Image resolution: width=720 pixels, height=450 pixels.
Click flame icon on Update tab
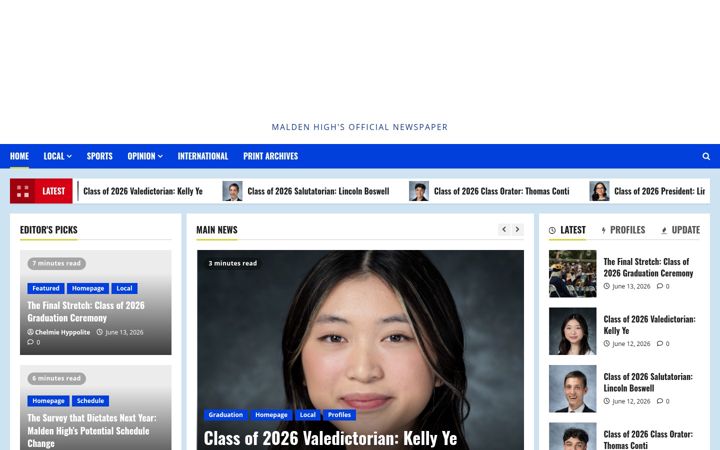pos(664,231)
